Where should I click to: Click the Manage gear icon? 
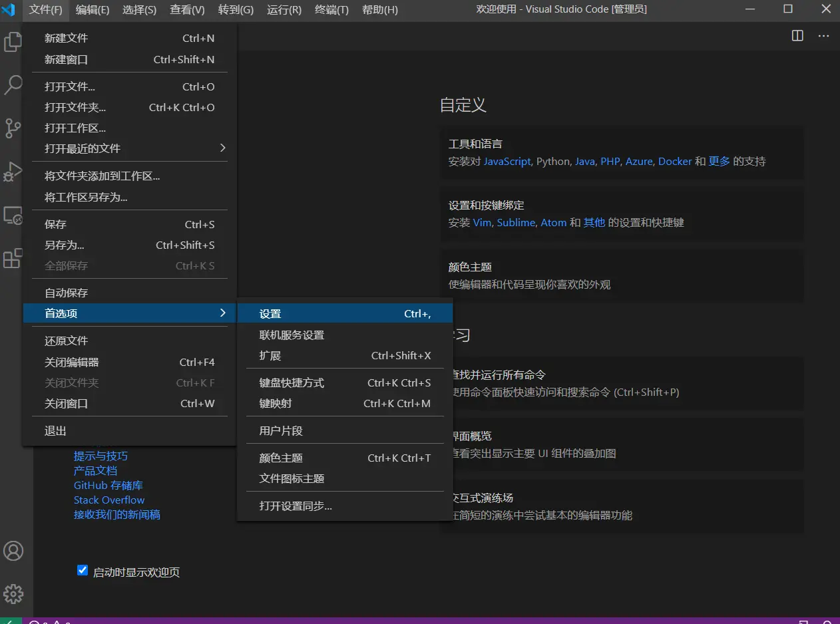pos(13,594)
